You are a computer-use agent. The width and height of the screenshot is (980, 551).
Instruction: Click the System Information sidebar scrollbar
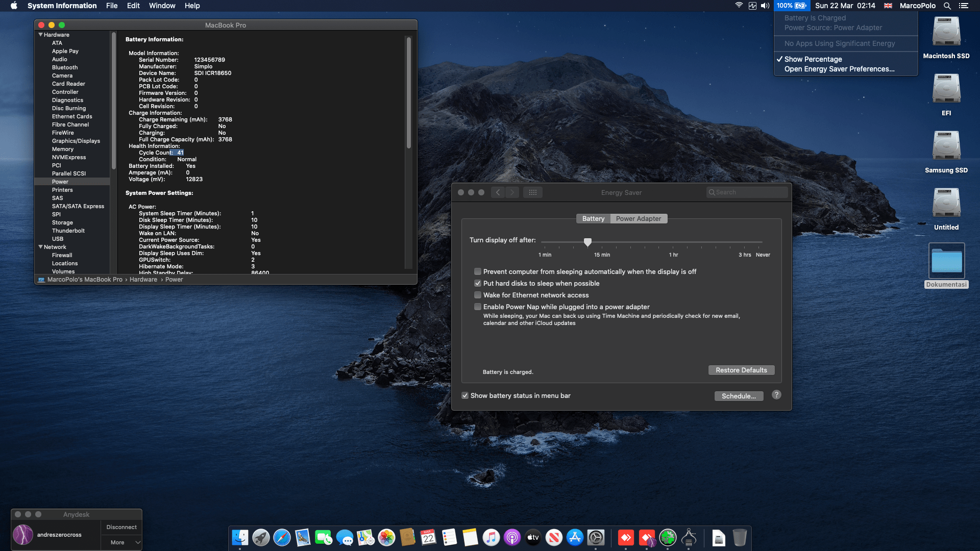click(113, 101)
